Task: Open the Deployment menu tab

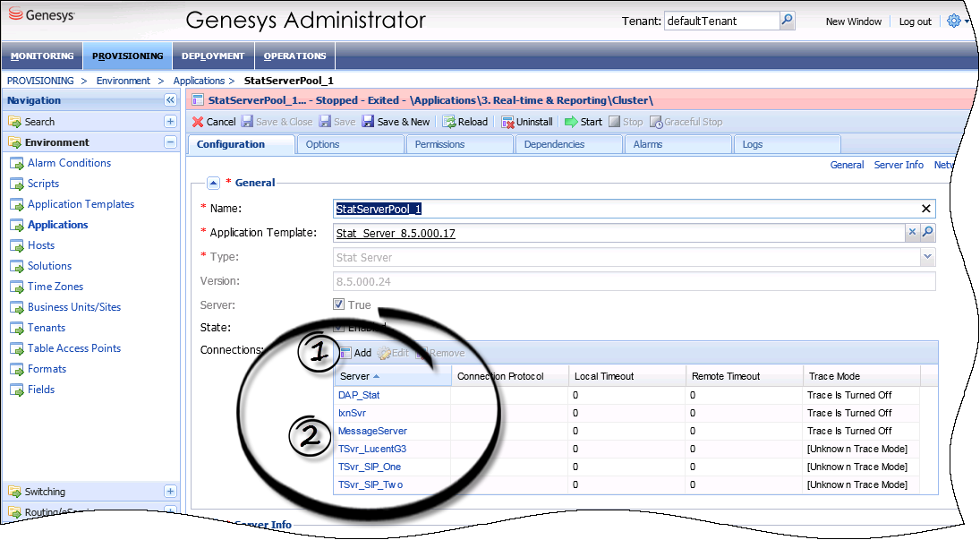Action: (x=213, y=56)
